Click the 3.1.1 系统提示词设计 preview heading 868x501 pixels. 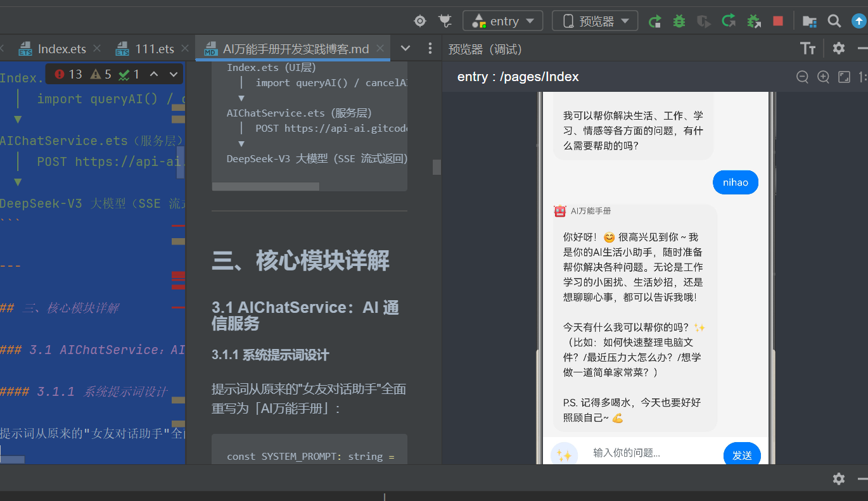271,355
